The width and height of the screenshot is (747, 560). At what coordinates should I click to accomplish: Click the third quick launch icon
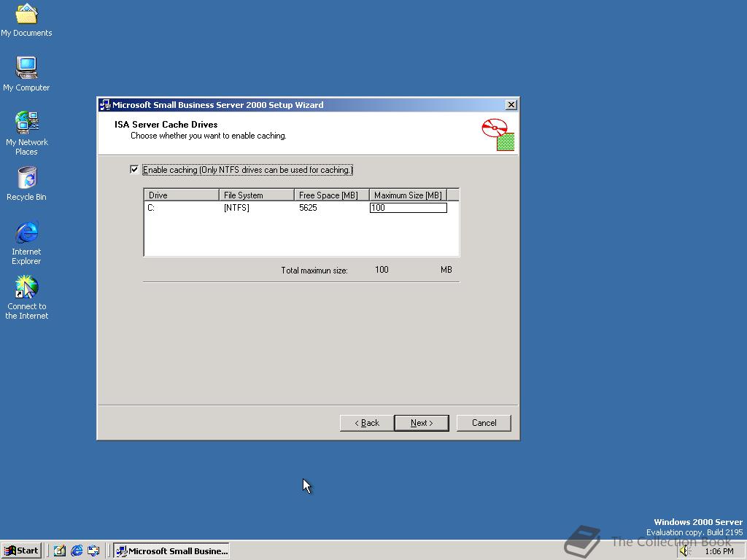93,551
